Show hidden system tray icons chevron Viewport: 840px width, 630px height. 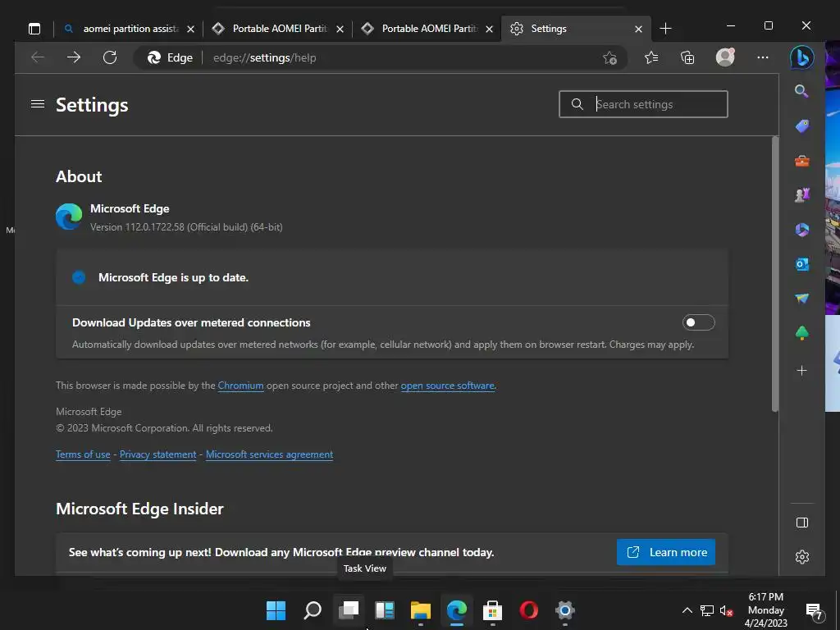[687, 610]
